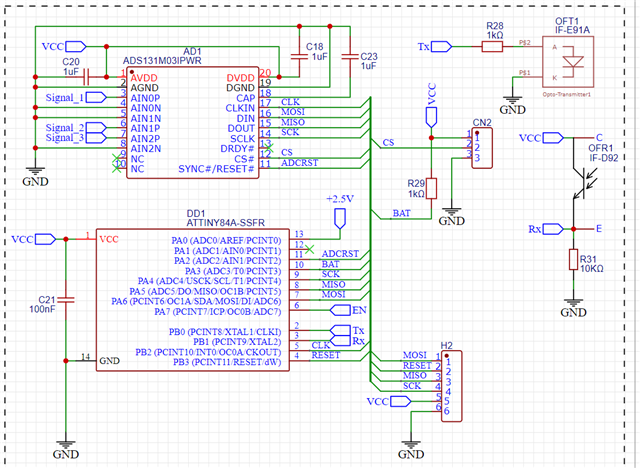Click the BAT net label below R29
Screen dimensions: 640x468
401,213
